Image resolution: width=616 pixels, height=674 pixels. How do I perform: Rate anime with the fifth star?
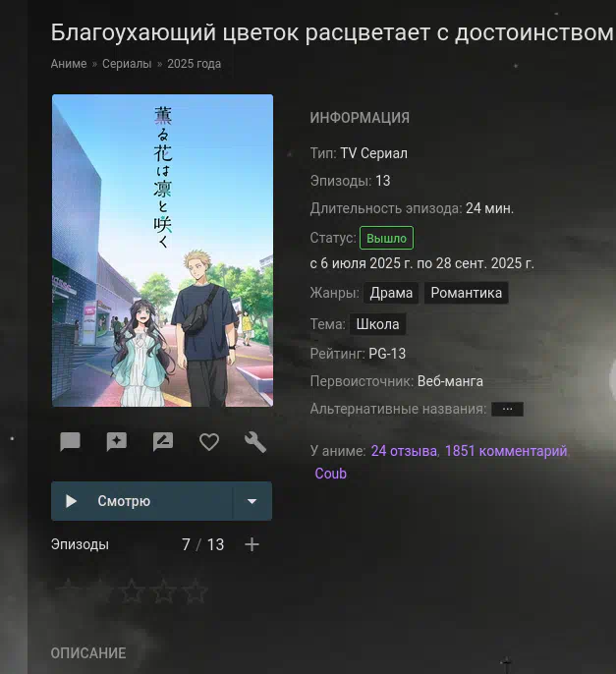[196, 591]
